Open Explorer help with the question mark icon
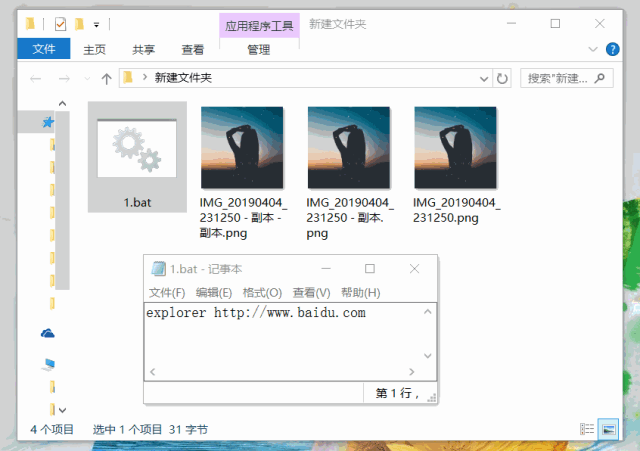Screen dimensions: 640x451 coord(612,49)
